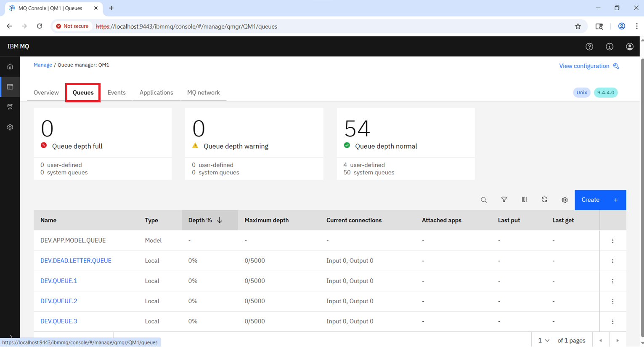Click the IBM MQ header title

click(x=18, y=46)
